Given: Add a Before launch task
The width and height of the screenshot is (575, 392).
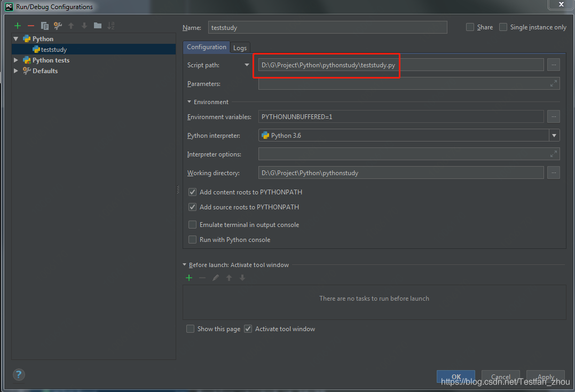Looking at the screenshot, I should (x=189, y=278).
